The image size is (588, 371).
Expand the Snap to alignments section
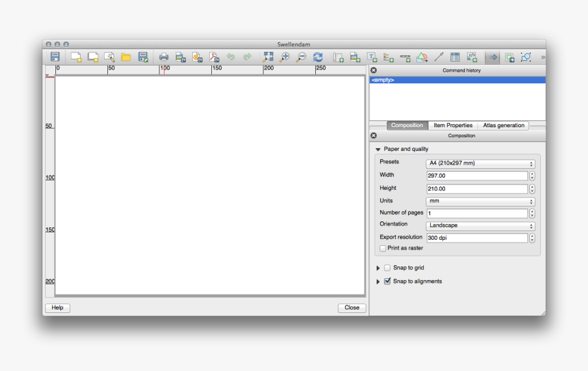pos(378,281)
